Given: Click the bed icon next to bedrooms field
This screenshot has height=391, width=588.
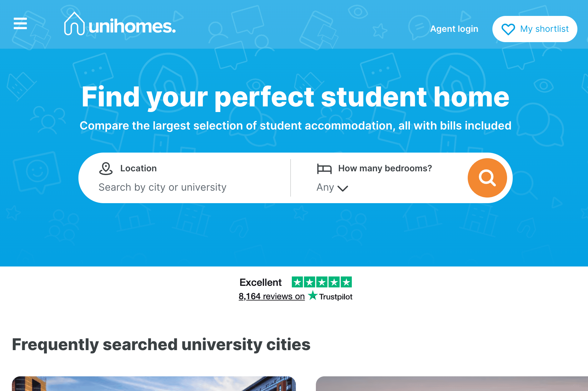Looking at the screenshot, I should (324, 168).
